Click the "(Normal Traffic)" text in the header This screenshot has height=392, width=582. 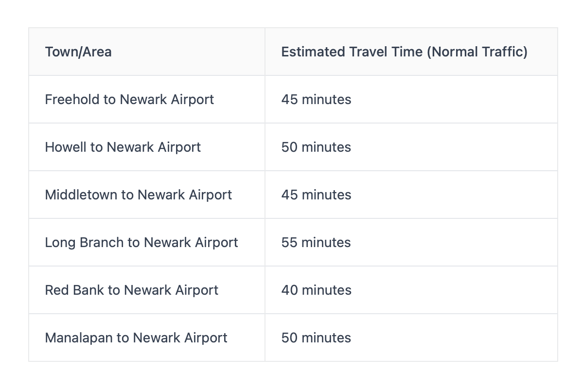click(x=477, y=52)
